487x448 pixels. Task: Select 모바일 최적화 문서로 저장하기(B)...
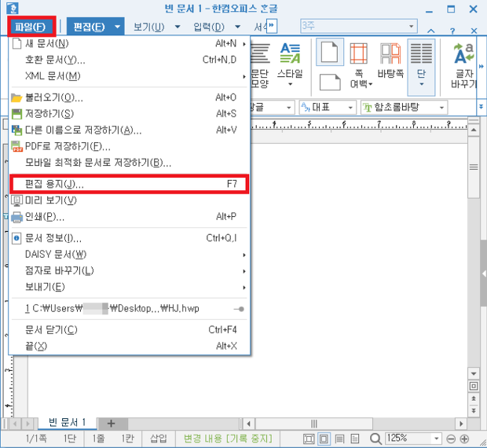[129, 163]
